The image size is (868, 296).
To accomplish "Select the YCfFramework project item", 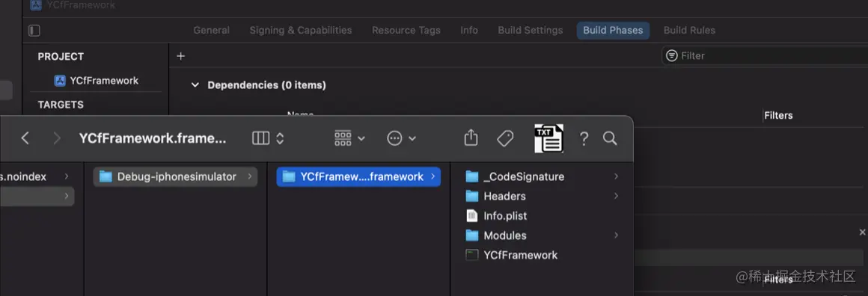I will (97, 81).
